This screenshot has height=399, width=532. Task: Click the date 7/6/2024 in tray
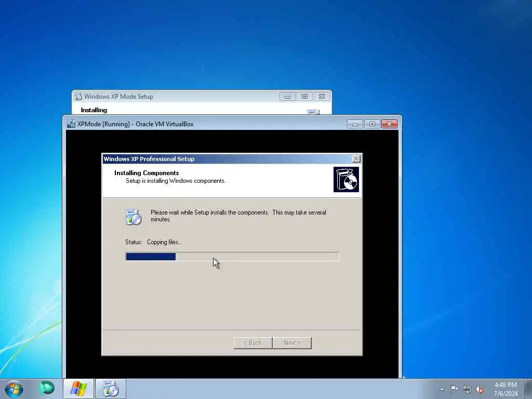point(506,394)
